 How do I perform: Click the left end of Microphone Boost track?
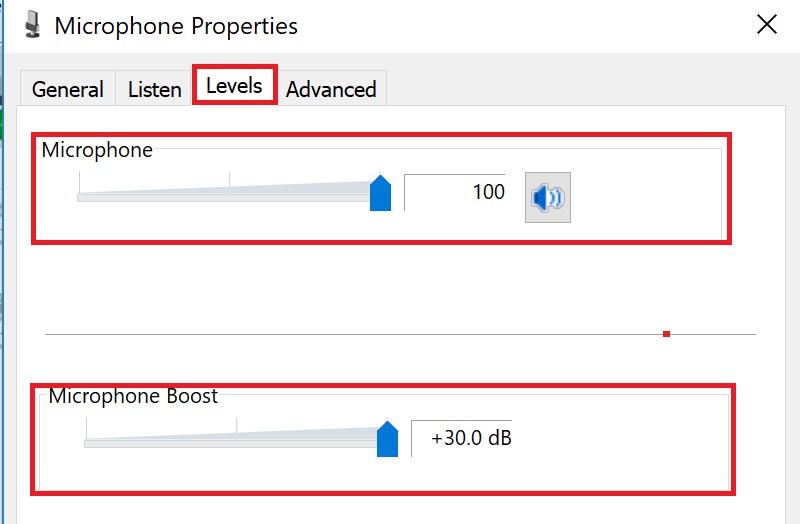point(87,443)
